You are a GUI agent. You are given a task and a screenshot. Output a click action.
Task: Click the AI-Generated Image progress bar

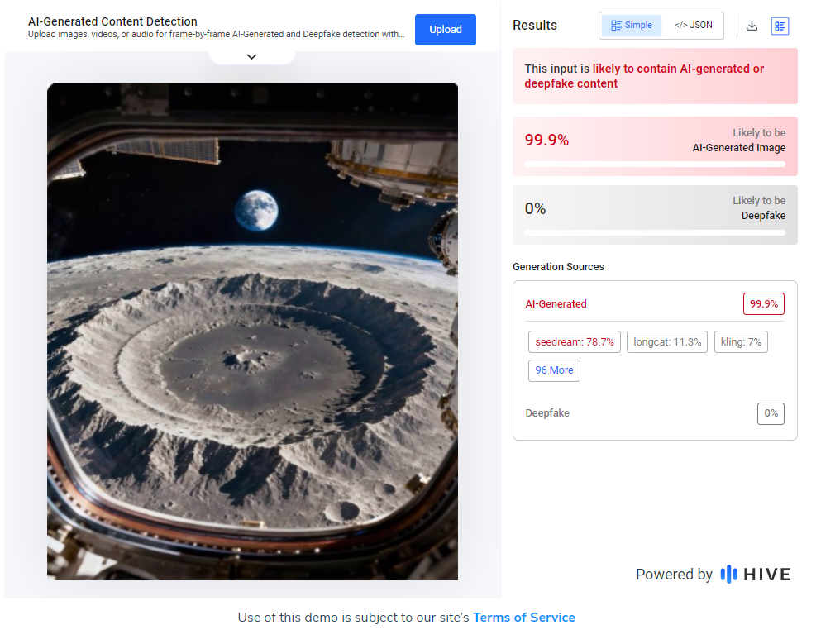click(655, 165)
